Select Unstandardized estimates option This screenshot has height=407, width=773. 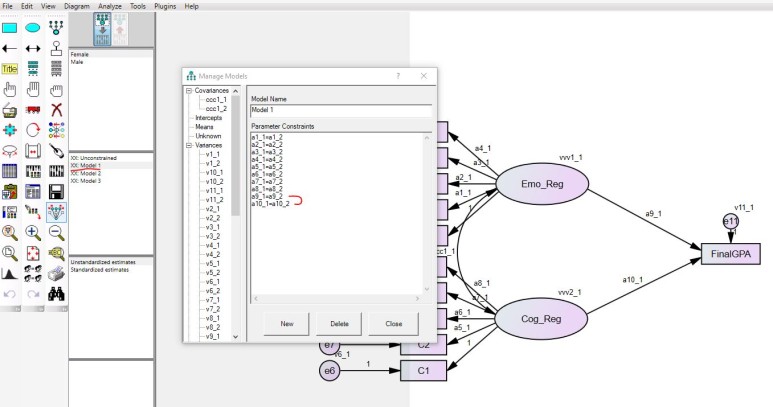coord(103,262)
